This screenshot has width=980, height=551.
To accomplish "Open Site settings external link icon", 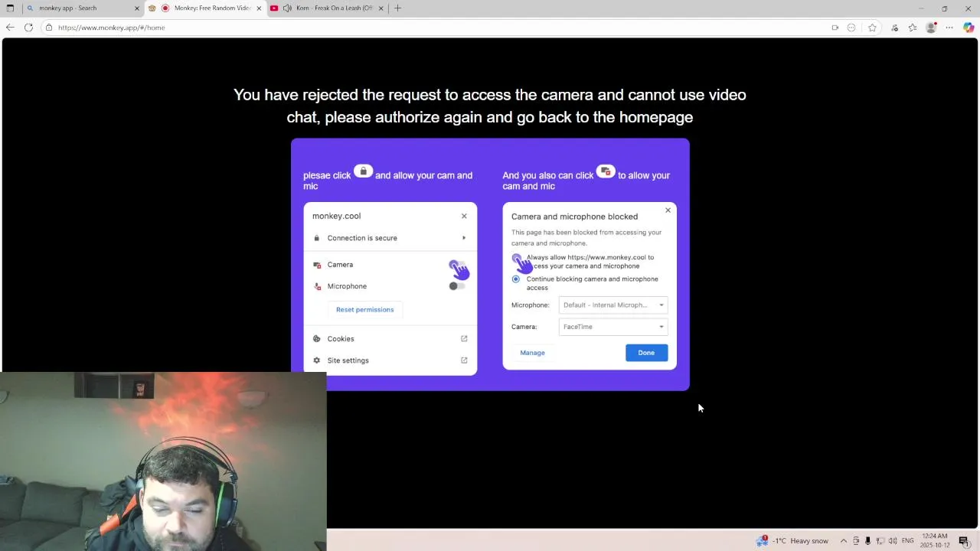I will click(464, 360).
